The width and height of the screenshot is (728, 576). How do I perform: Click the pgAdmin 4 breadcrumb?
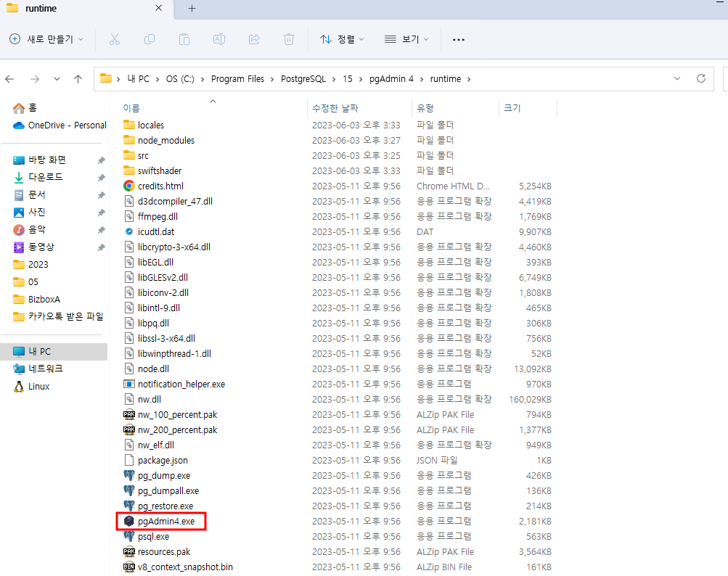pyautogui.click(x=391, y=79)
